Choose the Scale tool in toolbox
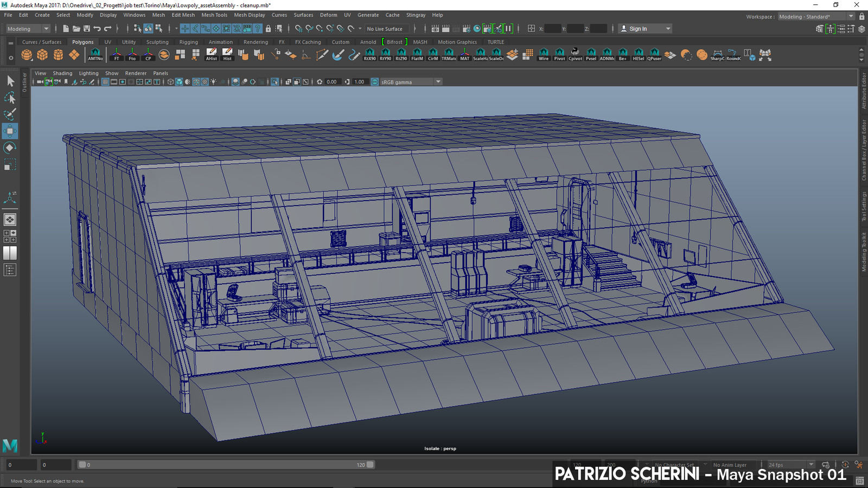This screenshot has width=868, height=488. (10, 164)
